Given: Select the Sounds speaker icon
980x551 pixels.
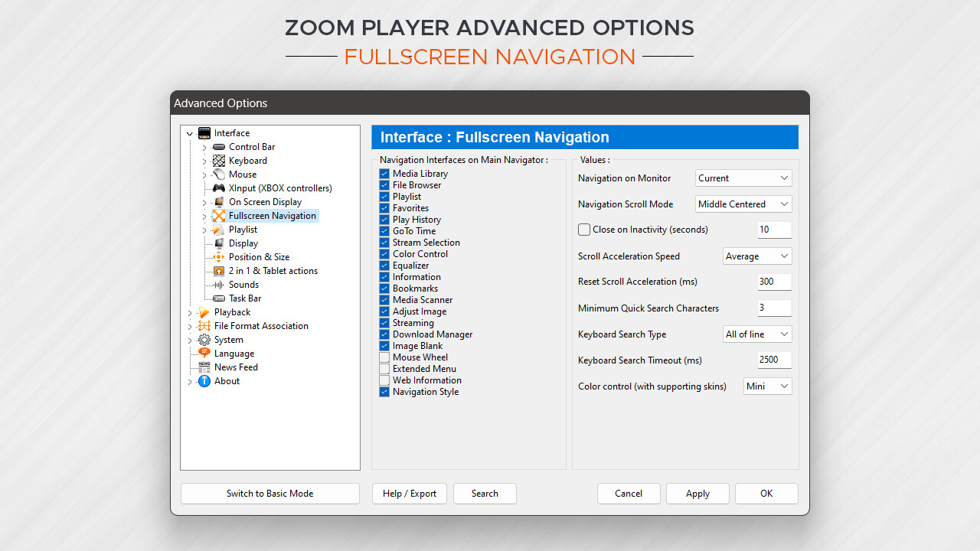Looking at the screenshot, I should click(220, 284).
